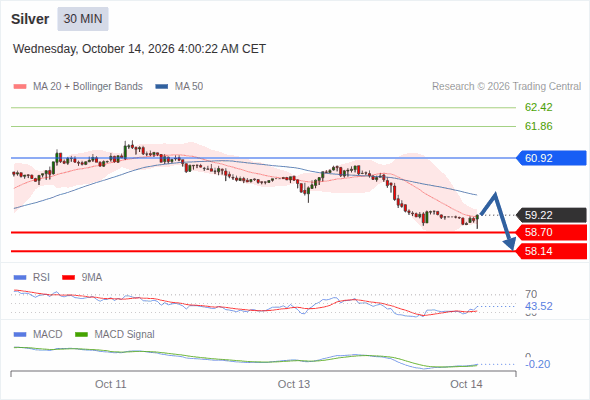Click the RSI legend label
Image resolution: width=590 pixels, height=400 pixels.
point(41,278)
